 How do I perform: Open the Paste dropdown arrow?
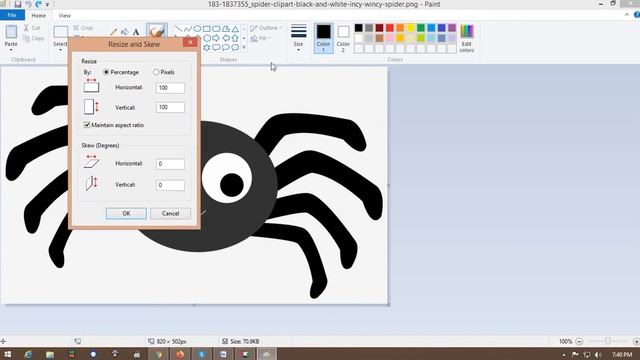[11, 50]
